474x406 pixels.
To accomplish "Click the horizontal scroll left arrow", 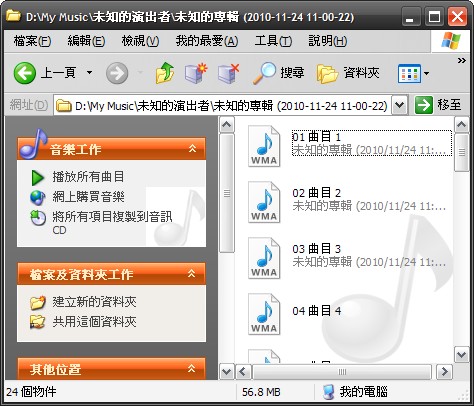I will 243,371.
